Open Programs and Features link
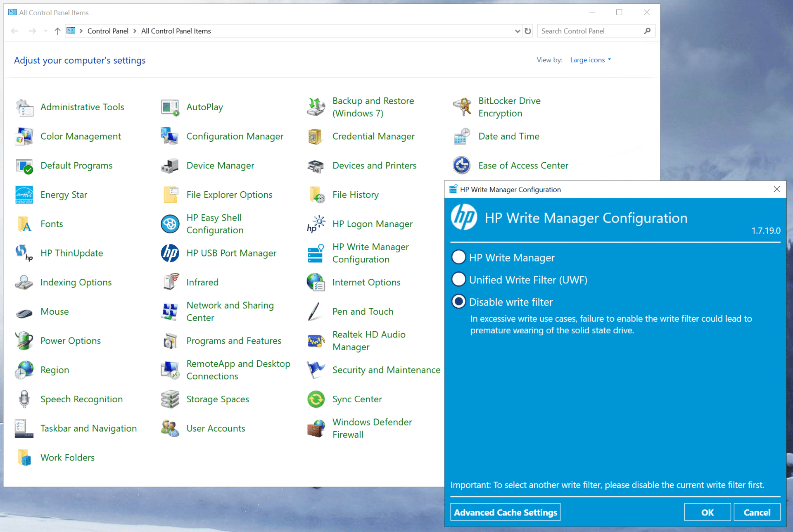The width and height of the screenshot is (793, 532). [x=234, y=341]
